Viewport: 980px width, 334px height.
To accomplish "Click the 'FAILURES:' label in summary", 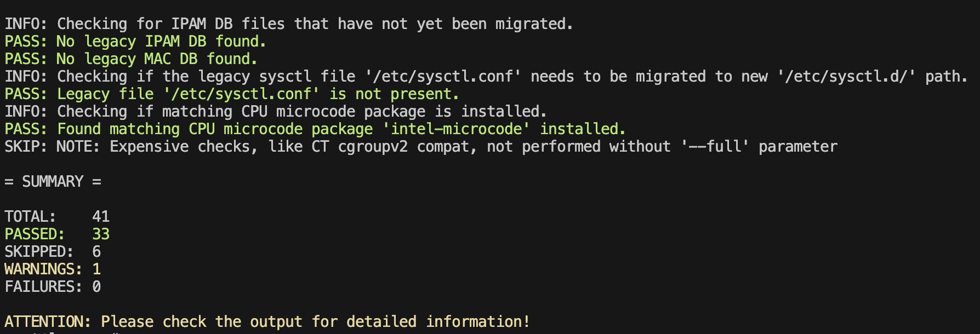I will (x=43, y=287).
